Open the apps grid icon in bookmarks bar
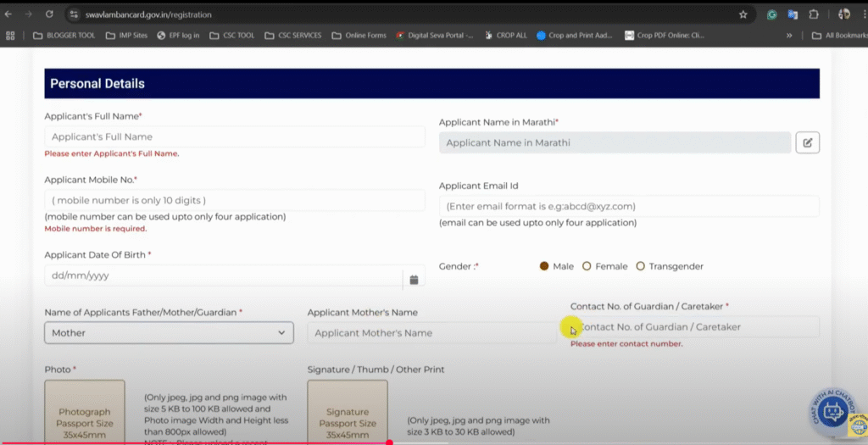The width and height of the screenshot is (868, 445). point(10,36)
